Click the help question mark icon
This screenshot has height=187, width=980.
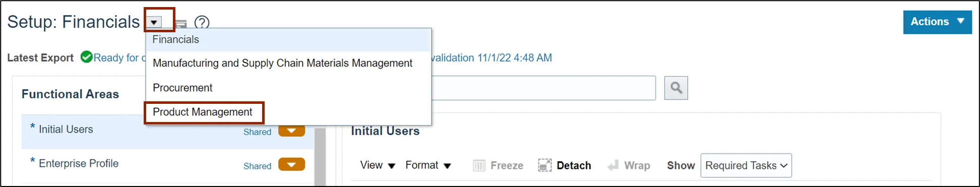point(202,23)
